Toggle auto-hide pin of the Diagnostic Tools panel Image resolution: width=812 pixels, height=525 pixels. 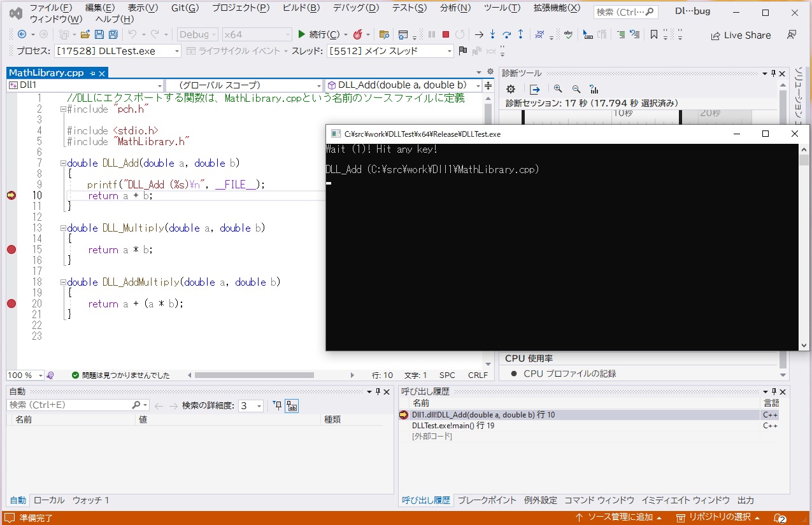pyautogui.click(x=774, y=73)
